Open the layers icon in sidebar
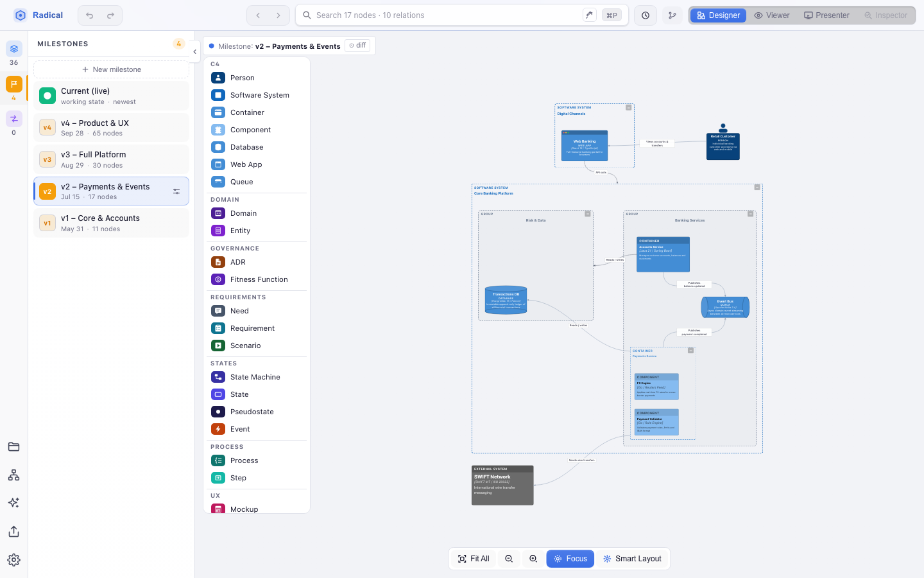 (x=14, y=49)
